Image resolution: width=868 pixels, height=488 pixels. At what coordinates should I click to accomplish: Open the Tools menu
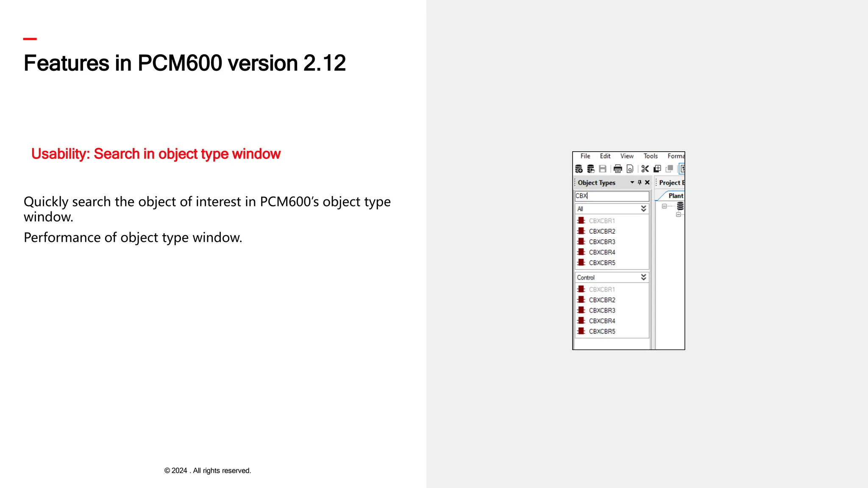650,156
